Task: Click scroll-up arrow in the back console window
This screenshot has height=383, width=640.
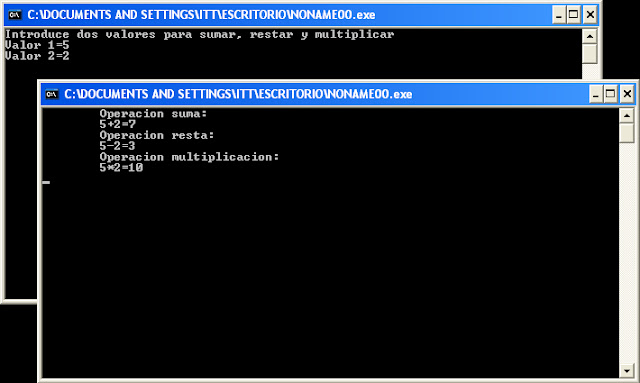Action: click(x=589, y=36)
